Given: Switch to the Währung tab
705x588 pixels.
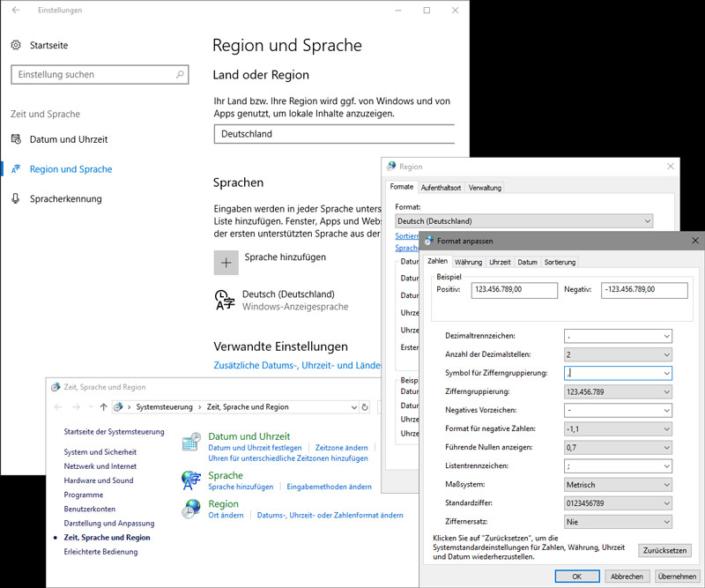Looking at the screenshot, I should pos(469,262).
